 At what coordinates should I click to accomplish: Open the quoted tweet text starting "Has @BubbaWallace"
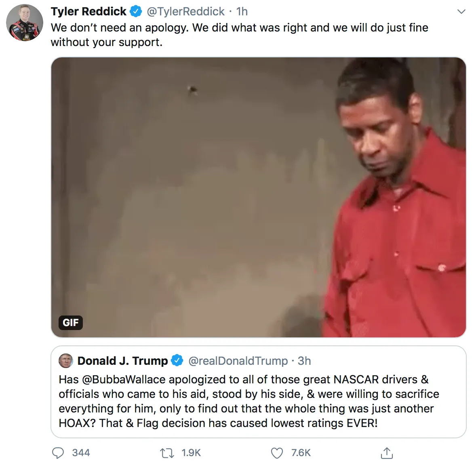(249, 401)
